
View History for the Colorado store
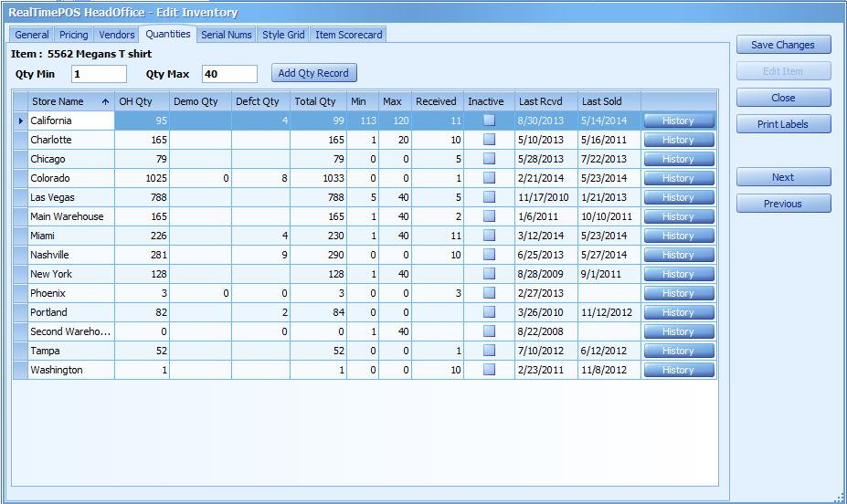coord(678,178)
